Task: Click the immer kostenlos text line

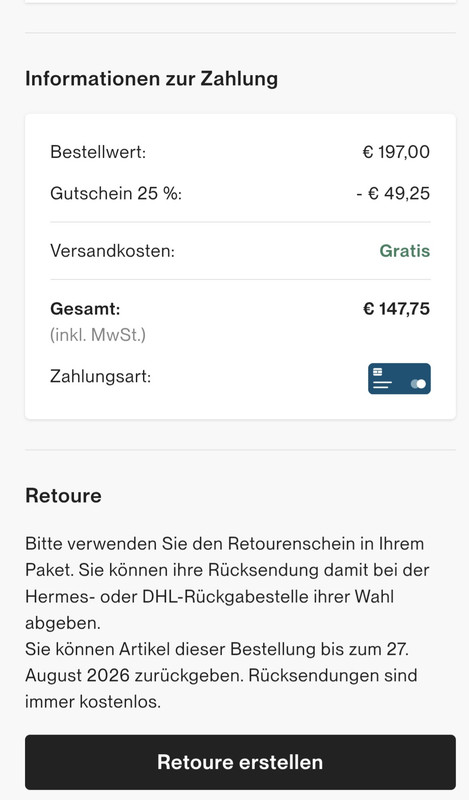Action: point(93,702)
